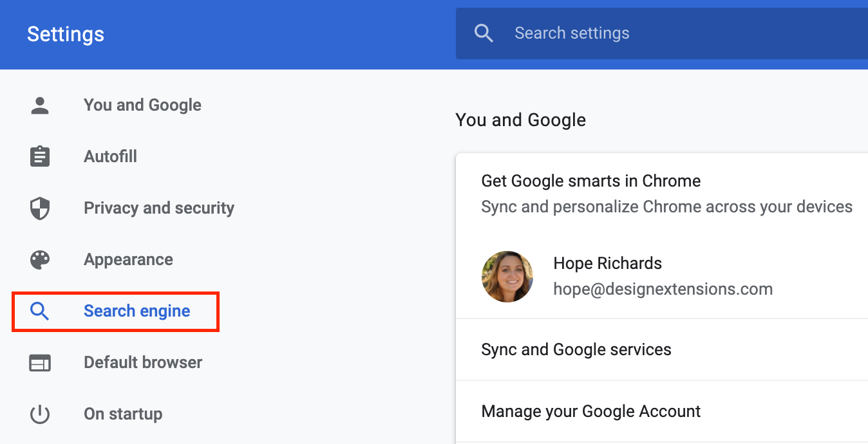This screenshot has width=868, height=444.
Task: Click the Sync and personalize Chrome description
Action: tap(667, 207)
